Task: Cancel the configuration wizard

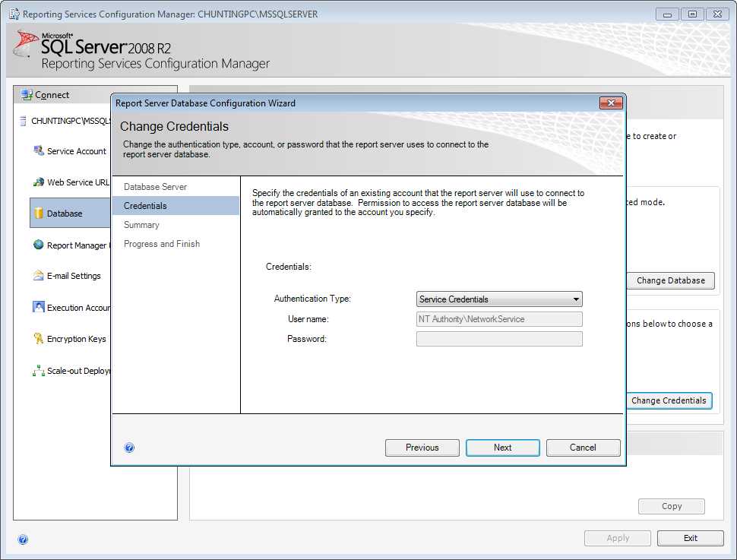Action: (583, 448)
